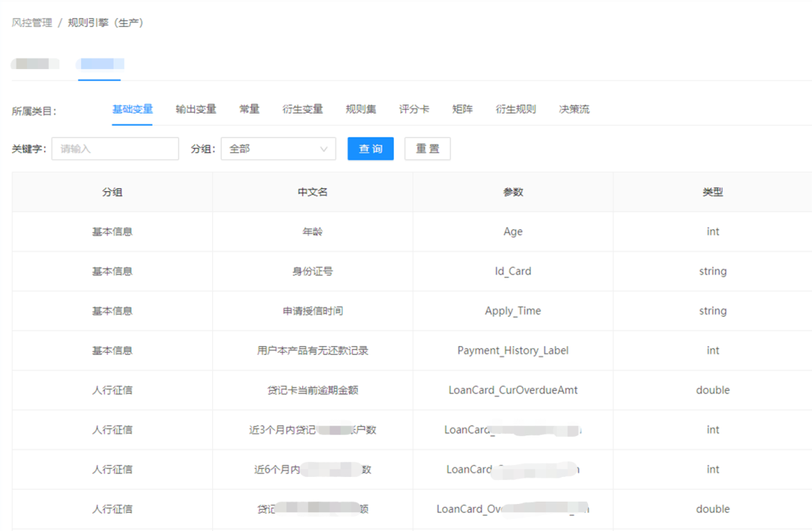Screen dimensions: 812x531
Task: Open the 评分卡 tab
Action: point(414,109)
